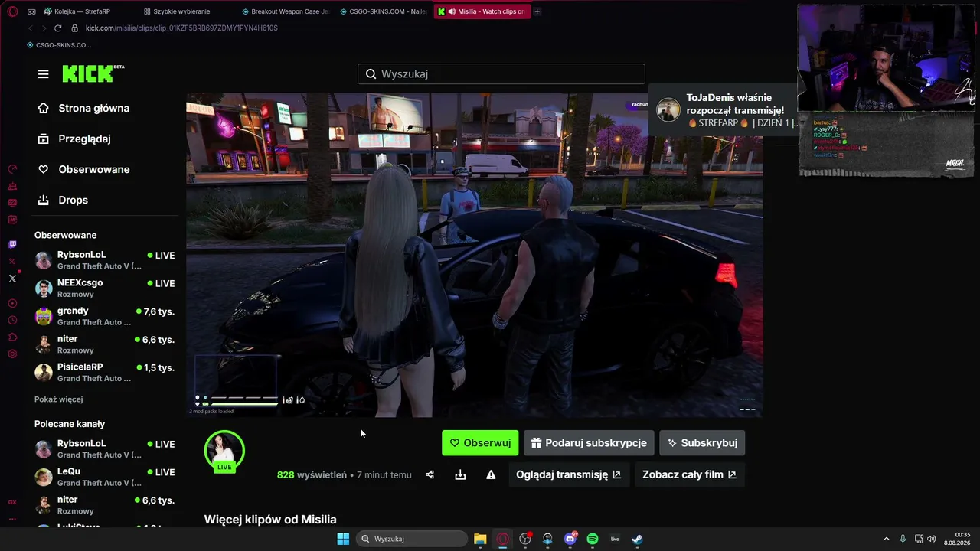Open Spotify from the taskbar
The image size is (980, 551).
point(593,539)
